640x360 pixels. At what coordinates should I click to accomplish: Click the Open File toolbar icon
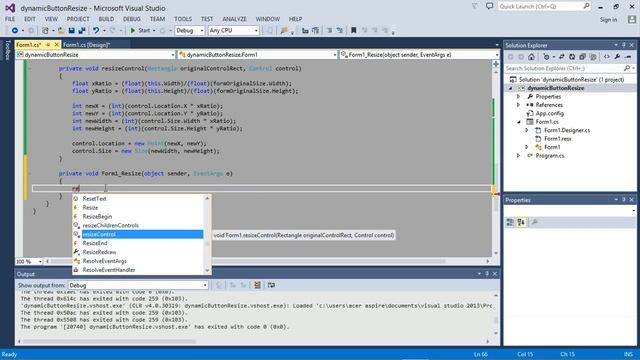coord(61,31)
